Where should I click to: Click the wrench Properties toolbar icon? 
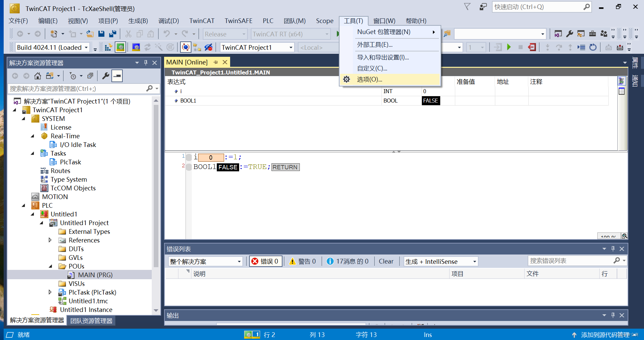click(x=570, y=34)
